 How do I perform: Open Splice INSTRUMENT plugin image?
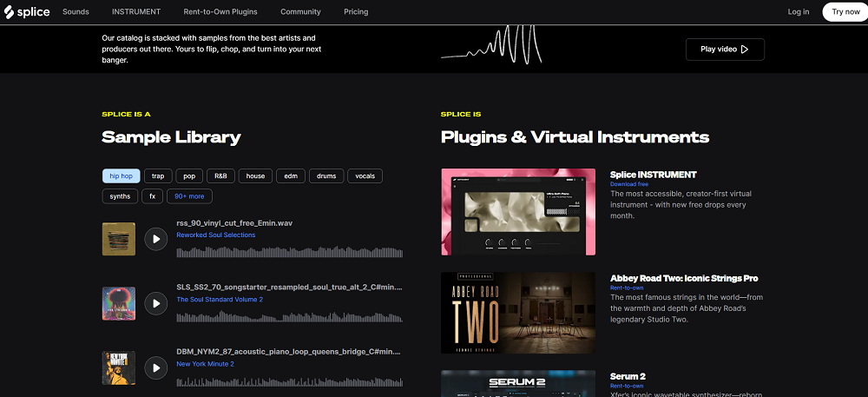coord(518,212)
